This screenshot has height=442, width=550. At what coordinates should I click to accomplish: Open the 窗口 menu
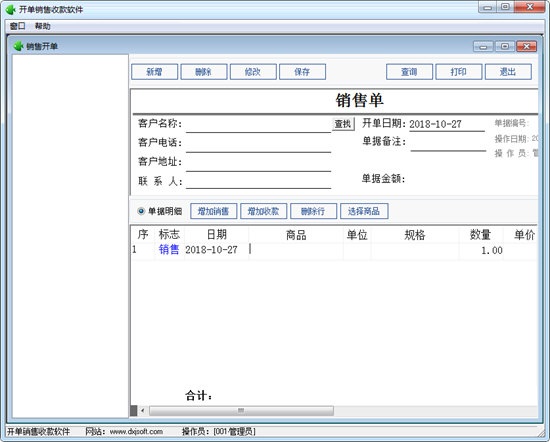click(18, 26)
